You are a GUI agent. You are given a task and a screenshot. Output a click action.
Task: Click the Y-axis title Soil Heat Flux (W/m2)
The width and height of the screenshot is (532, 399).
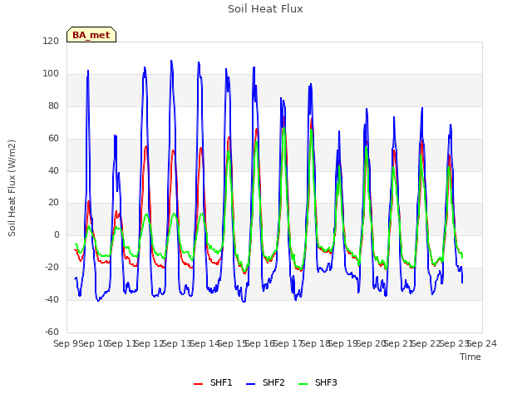[x=12, y=188]
